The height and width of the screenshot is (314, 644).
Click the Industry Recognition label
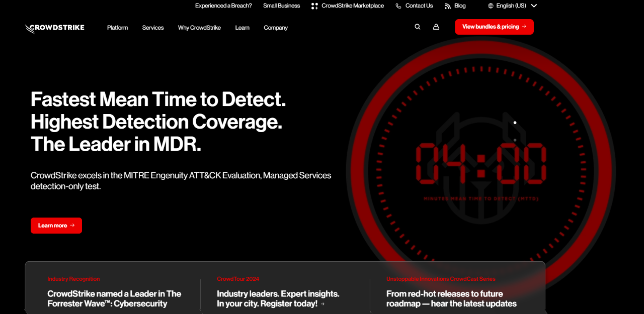click(73, 279)
